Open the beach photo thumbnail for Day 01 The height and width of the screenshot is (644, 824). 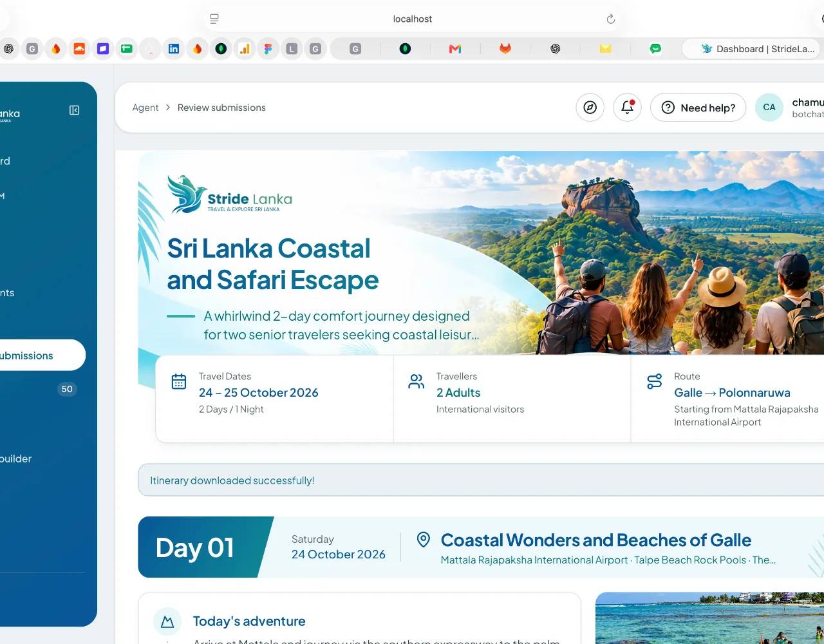[709, 618]
